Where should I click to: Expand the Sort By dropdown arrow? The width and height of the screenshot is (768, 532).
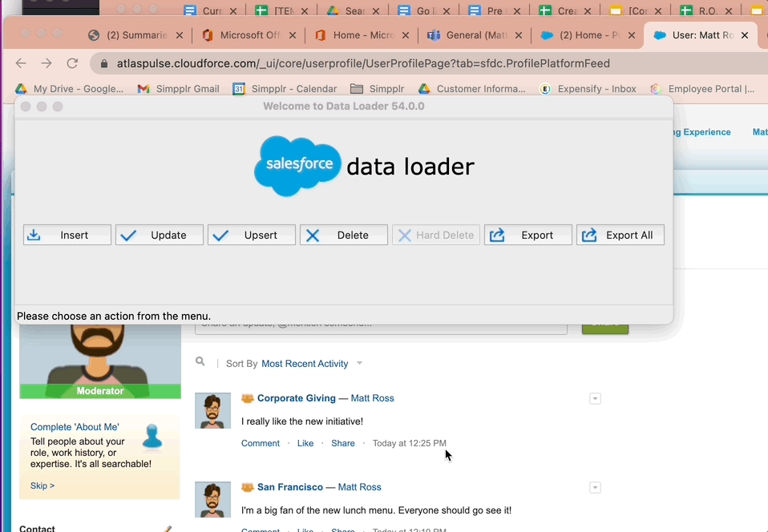359,363
